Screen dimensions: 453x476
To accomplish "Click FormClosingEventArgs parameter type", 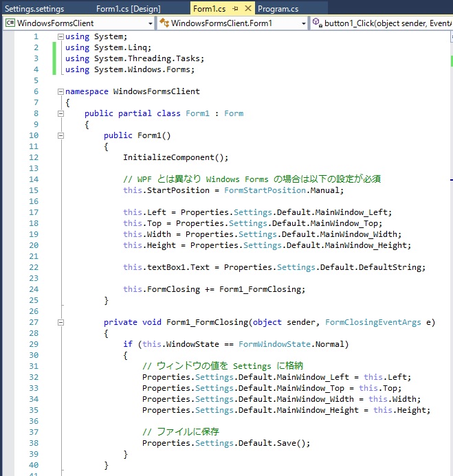I will coord(373,322).
